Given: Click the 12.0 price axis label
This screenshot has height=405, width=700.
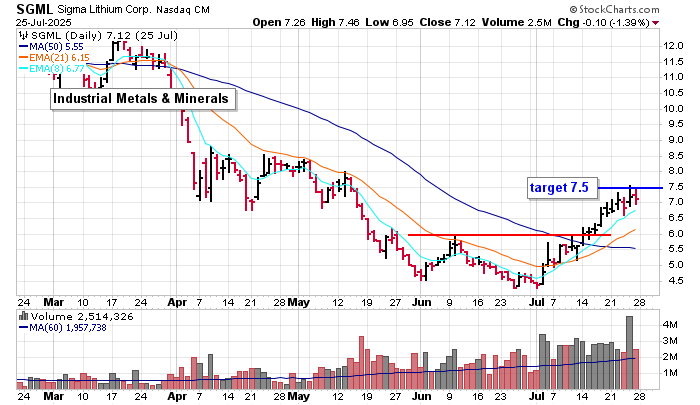Looking at the screenshot, I should coord(673,46).
